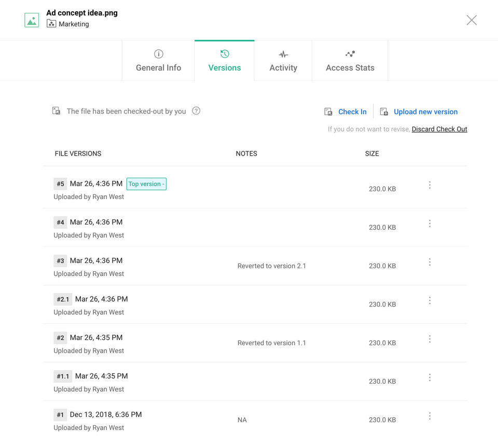
Task: Click the Upload new version icon
Action: point(384,111)
